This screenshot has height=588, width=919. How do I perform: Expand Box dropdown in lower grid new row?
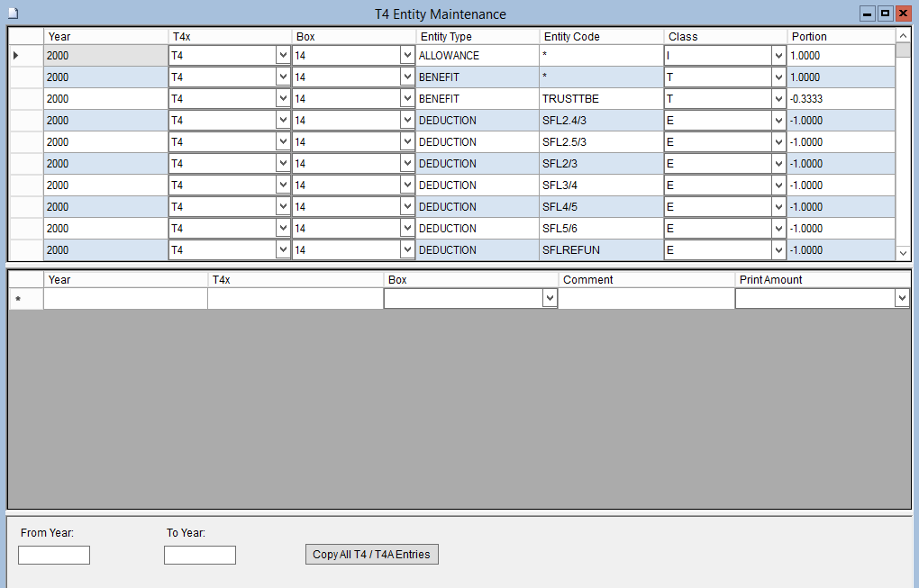(x=550, y=298)
